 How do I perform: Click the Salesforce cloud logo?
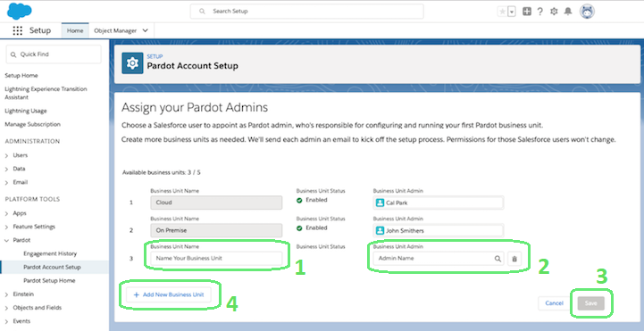tap(20, 11)
